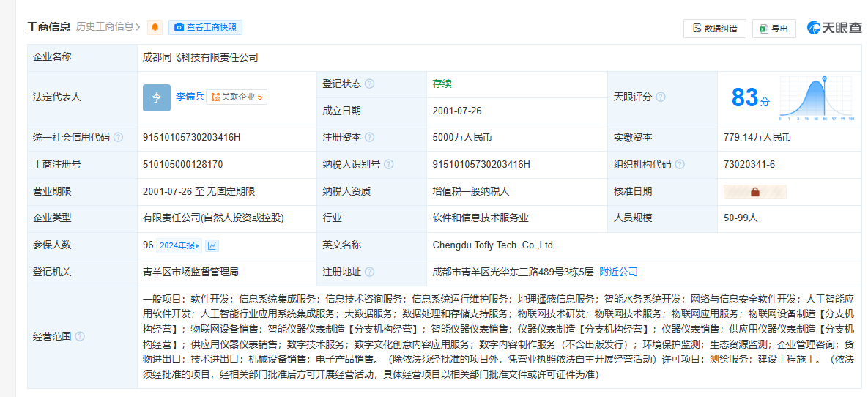Click the trend chart icon beside 2024年报
The image size is (868, 397).
tap(212, 245)
